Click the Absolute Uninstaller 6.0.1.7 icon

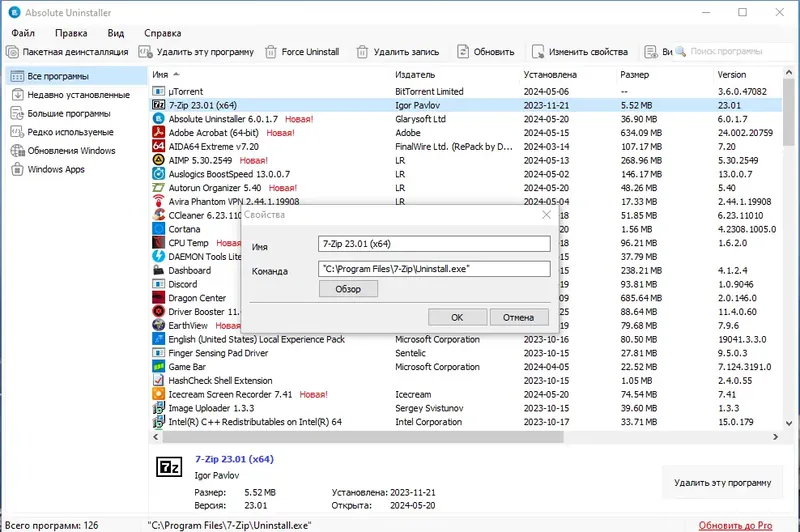tap(159, 119)
